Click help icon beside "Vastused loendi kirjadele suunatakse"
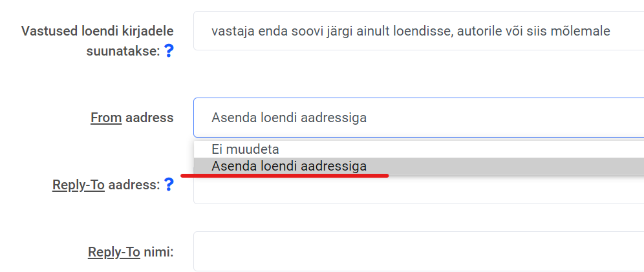 click(169, 51)
